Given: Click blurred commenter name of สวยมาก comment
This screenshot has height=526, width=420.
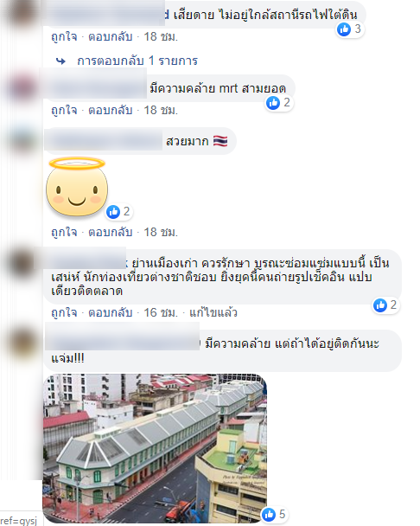Looking at the screenshot, I should [x=103, y=142].
